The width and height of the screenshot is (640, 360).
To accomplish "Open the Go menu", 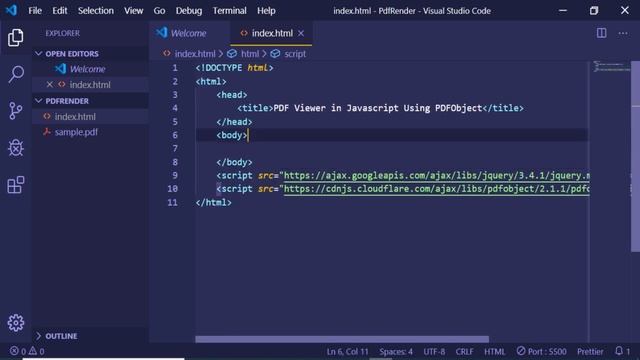I will pos(159,11).
